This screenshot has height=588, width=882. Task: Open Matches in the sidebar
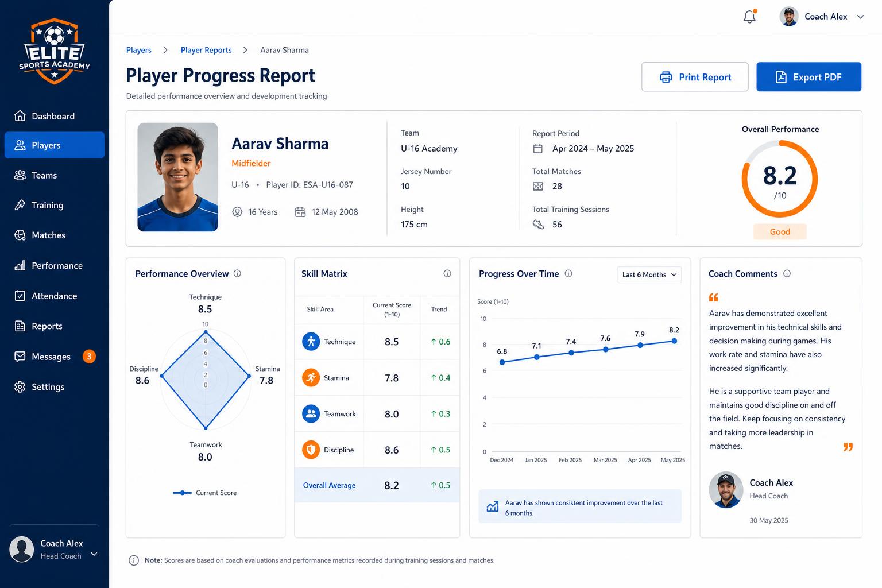coord(54,235)
